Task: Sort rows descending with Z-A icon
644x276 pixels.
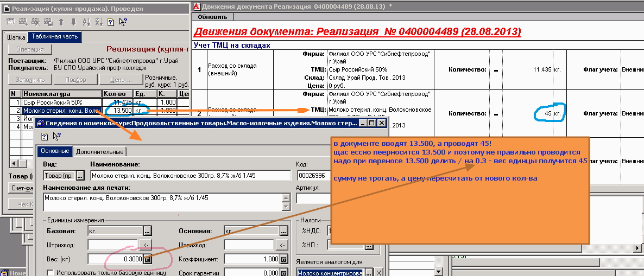Action: click(99, 22)
